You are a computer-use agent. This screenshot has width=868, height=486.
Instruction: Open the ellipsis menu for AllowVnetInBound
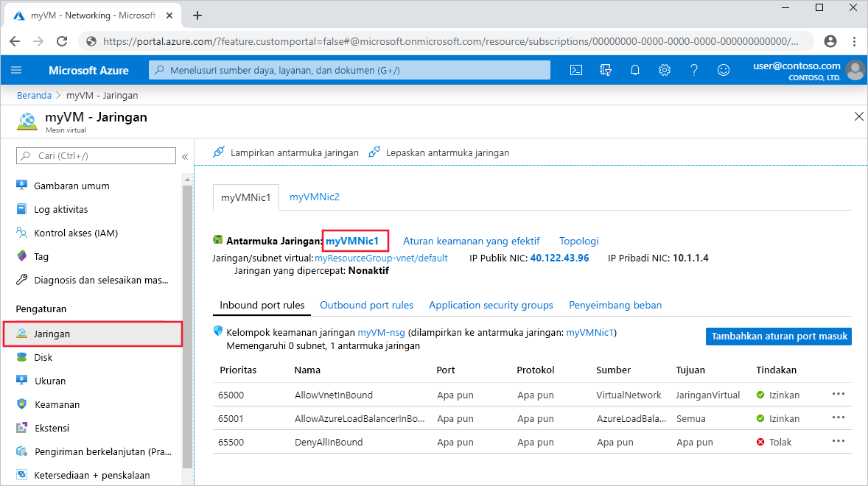click(838, 395)
